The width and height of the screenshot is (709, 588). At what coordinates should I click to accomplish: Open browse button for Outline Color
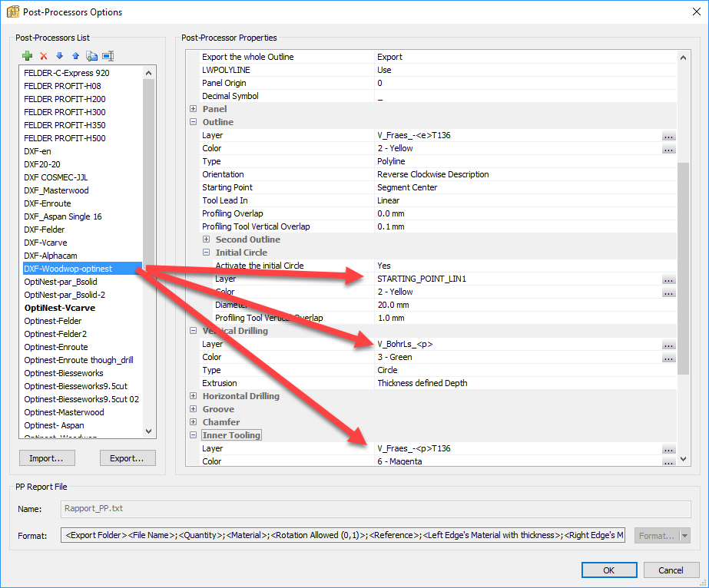(669, 149)
